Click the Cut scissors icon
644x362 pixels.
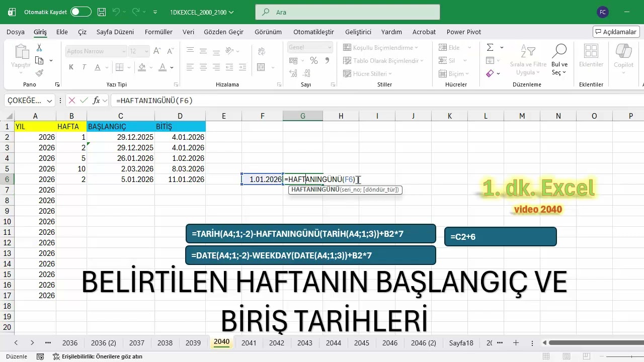tap(39, 48)
